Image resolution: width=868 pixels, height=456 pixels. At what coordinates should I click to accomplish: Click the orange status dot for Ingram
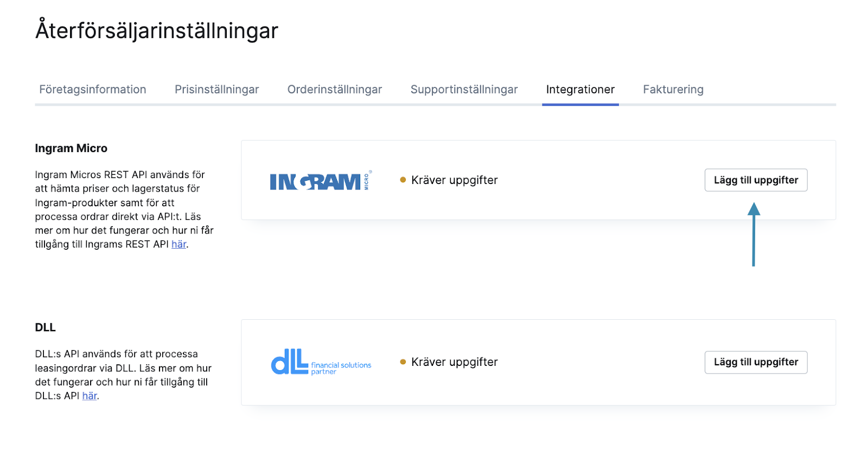[x=403, y=180]
